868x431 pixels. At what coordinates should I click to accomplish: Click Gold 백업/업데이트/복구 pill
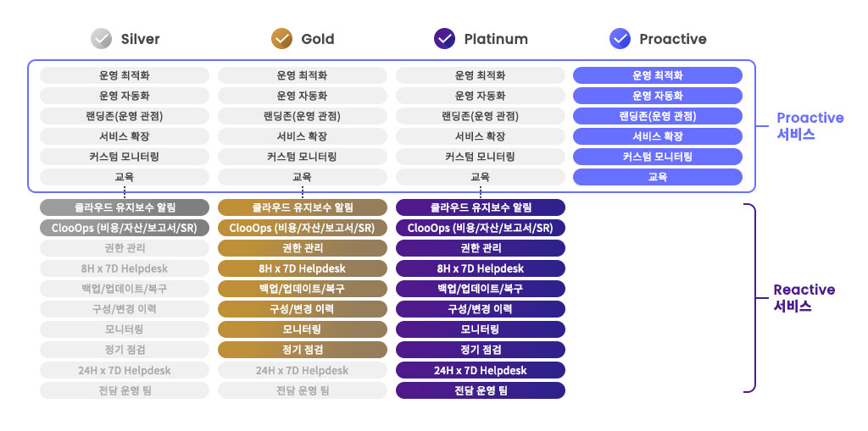point(303,289)
